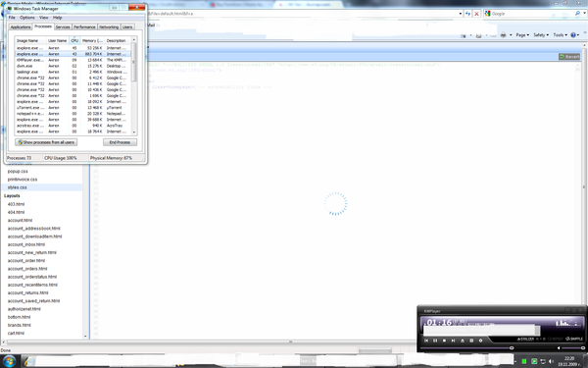This screenshot has height=368, width=588.
Task: Skip to next track in KMPlayer
Action: (453, 341)
